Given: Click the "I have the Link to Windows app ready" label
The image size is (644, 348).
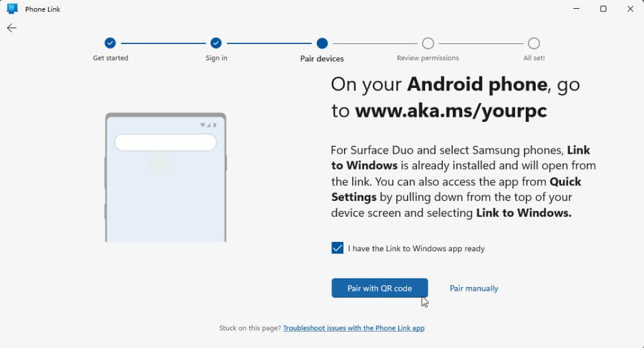Looking at the screenshot, I should [x=416, y=248].
